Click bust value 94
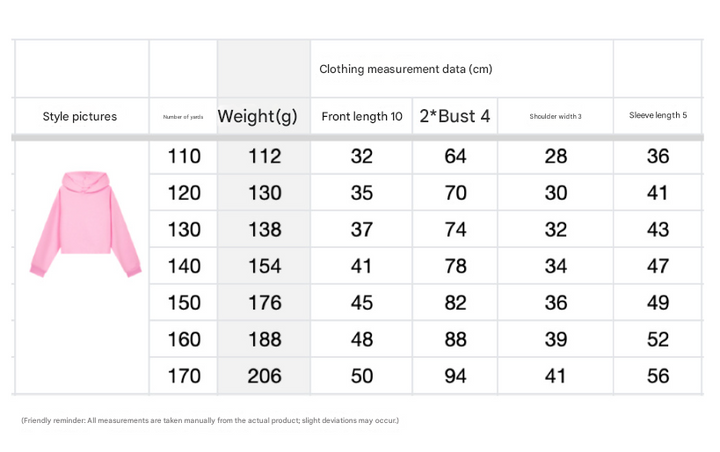This screenshot has width=720, height=452. [455, 377]
